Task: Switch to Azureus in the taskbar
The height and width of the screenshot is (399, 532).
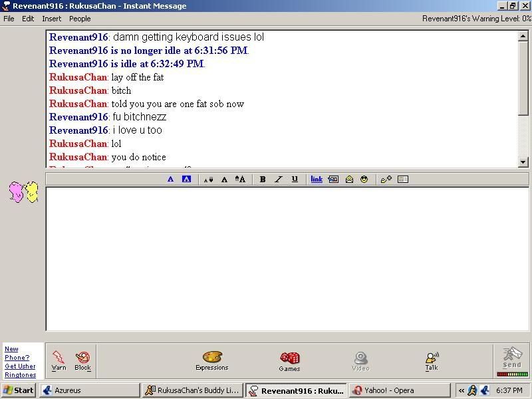Action: pyautogui.click(x=90, y=390)
